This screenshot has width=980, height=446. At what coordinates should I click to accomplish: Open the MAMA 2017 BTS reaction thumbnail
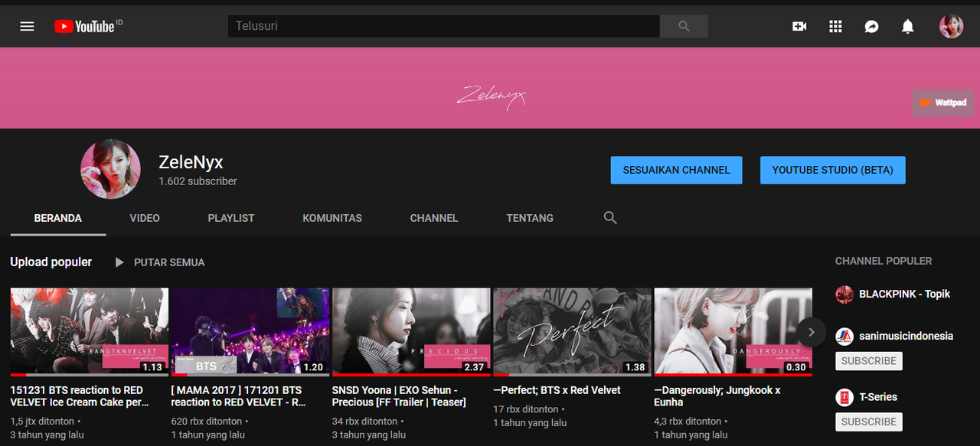click(x=250, y=332)
